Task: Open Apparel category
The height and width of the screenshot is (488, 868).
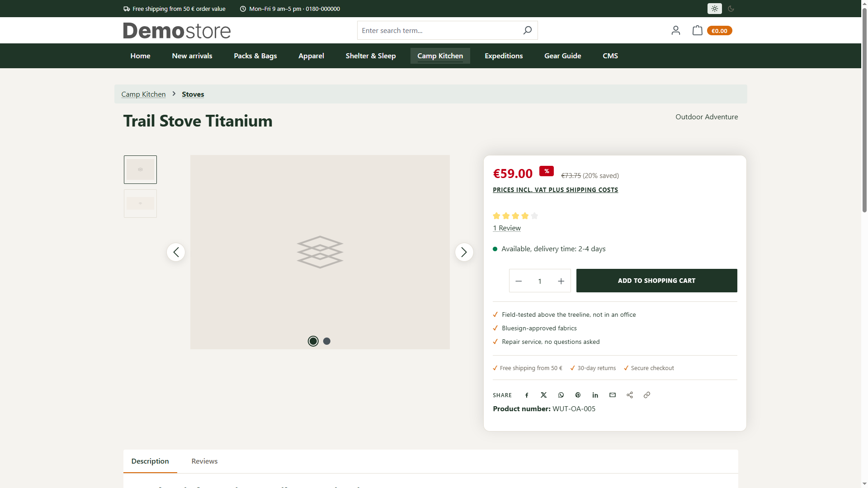Action: pyautogui.click(x=311, y=56)
